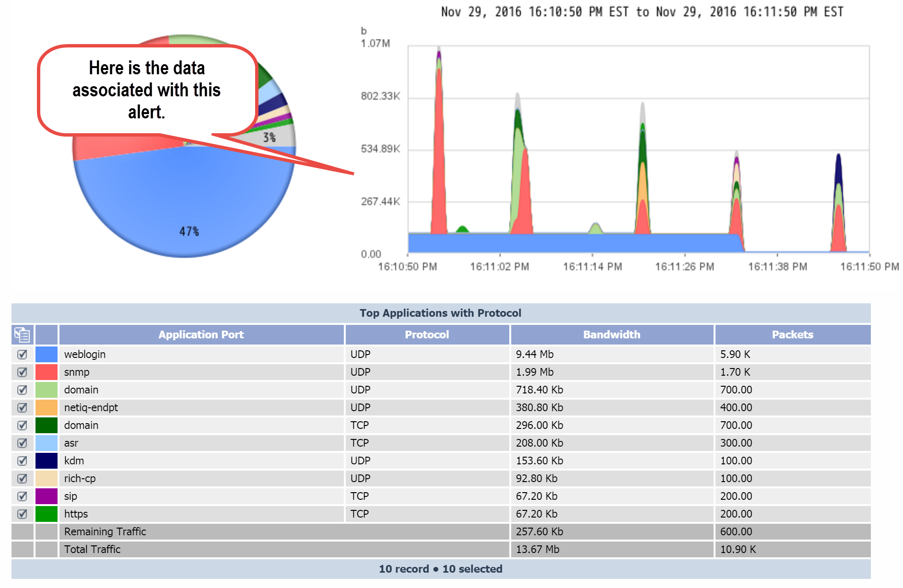Image resolution: width=903 pixels, height=588 pixels.
Task: Toggle the netiq-endpt row checkbox
Action: pyautogui.click(x=22, y=407)
